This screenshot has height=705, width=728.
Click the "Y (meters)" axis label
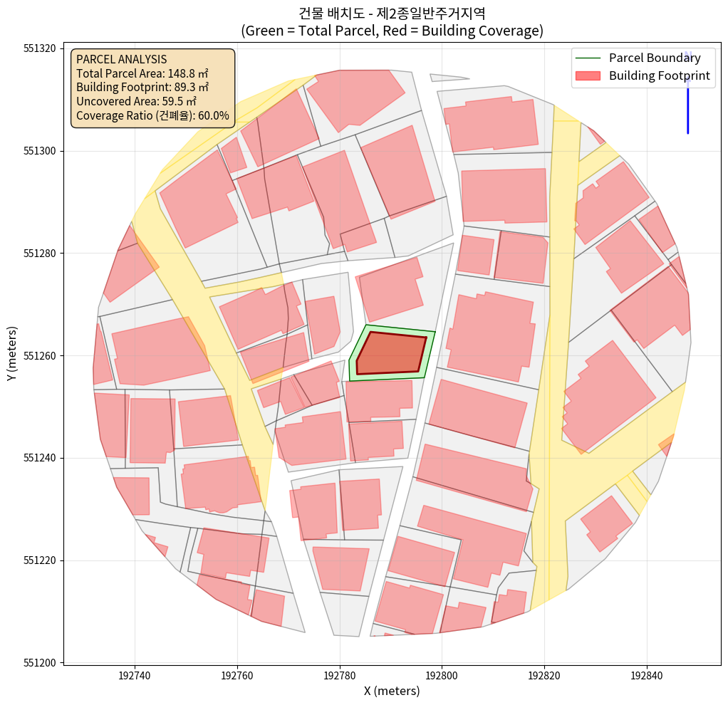11,354
